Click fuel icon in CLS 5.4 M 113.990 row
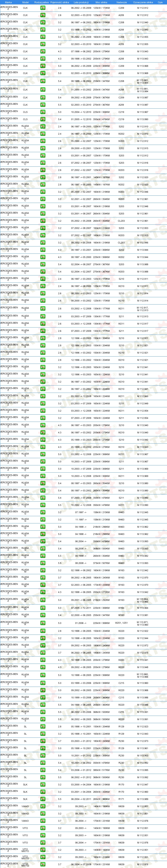Screen dimensions: 167x868 click(43, 119)
